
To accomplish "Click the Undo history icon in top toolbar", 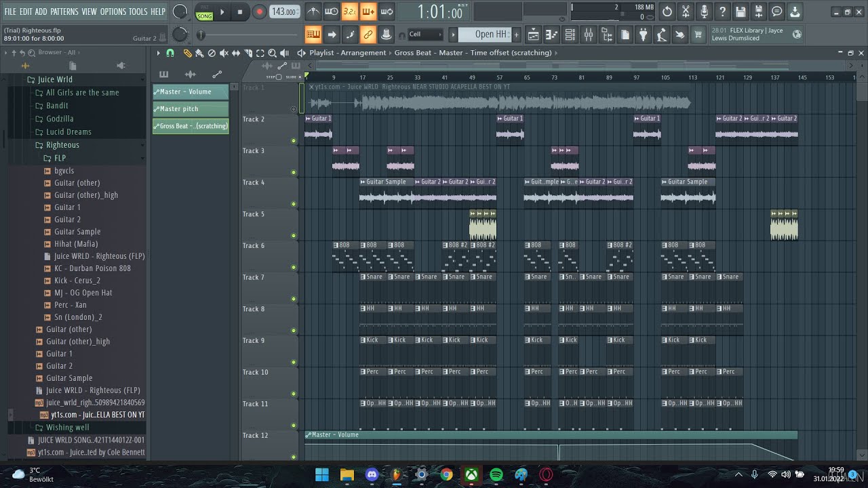I will click(x=667, y=12).
